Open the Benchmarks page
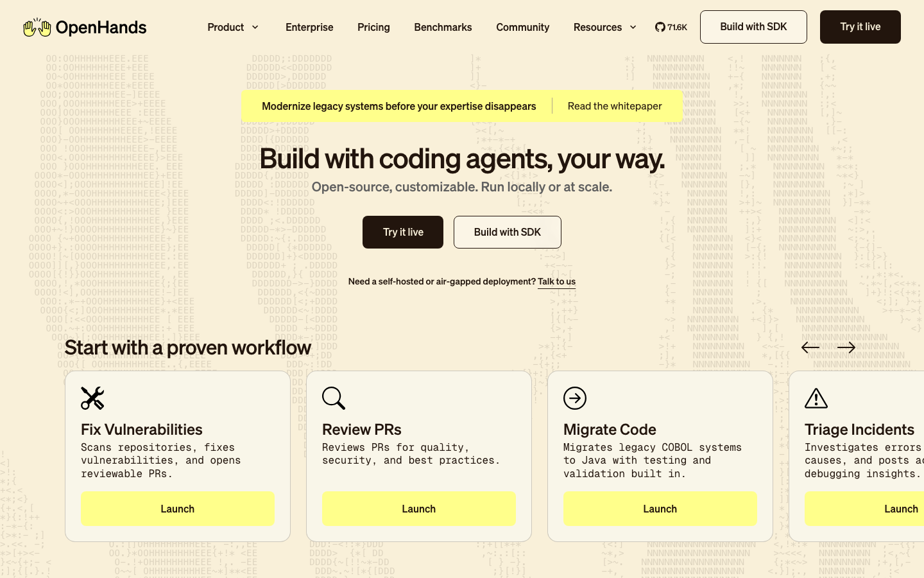Viewport: 924px width, 578px height. (443, 27)
